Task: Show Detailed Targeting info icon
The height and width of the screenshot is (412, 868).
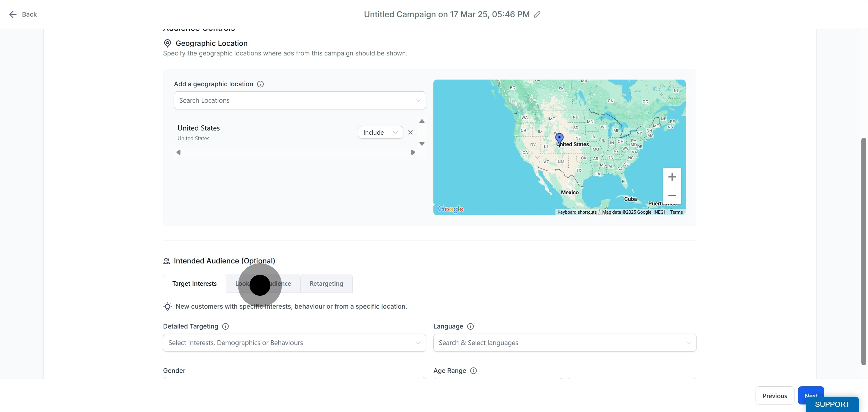Action: pos(225,326)
